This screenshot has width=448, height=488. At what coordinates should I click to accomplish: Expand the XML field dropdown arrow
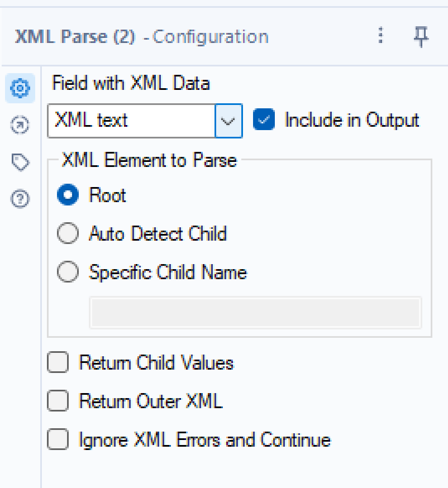coord(228,121)
